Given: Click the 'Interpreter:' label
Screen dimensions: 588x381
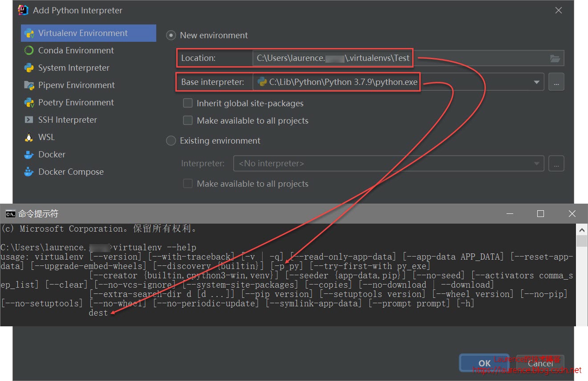Looking at the screenshot, I should (x=203, y=164).
